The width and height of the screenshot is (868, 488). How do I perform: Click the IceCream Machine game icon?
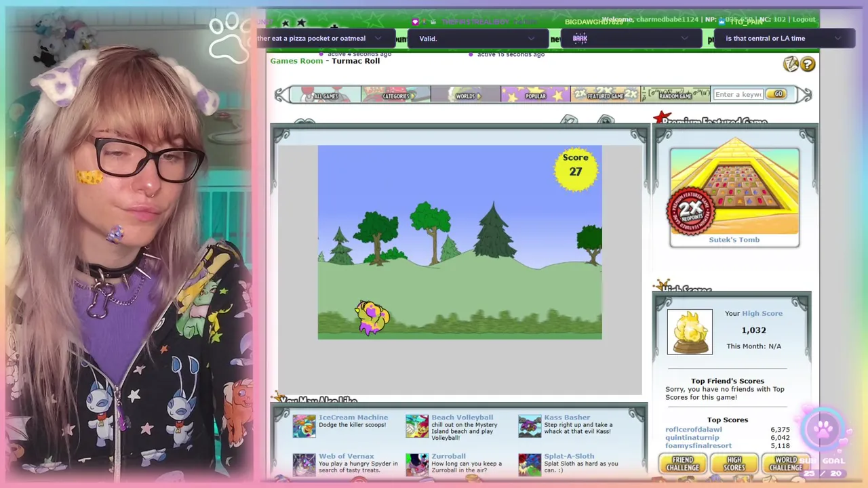point(304,426)
